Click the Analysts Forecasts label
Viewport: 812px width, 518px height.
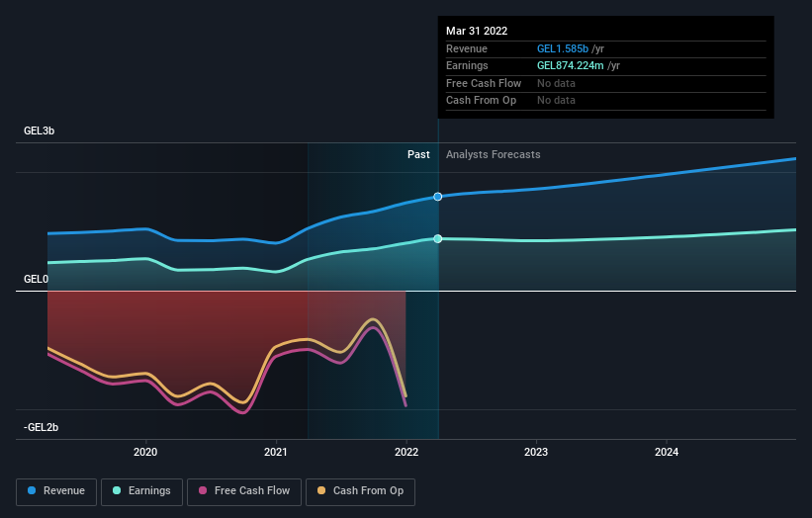[493, 154]
